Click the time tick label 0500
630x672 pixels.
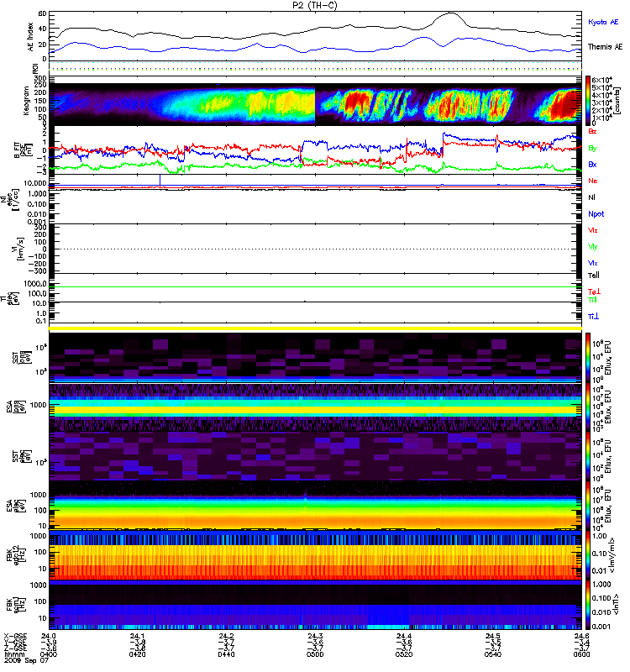coord(315,654)
